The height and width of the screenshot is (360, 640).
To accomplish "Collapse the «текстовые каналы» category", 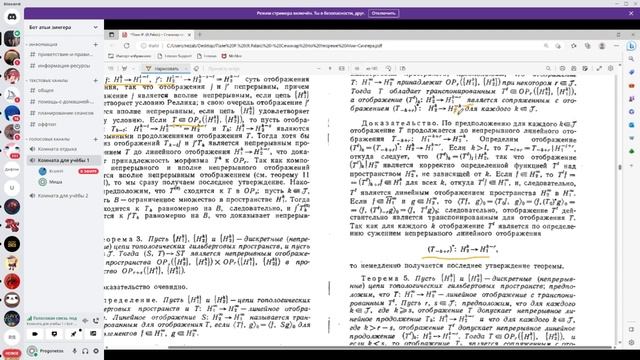I will click(48, 80).
